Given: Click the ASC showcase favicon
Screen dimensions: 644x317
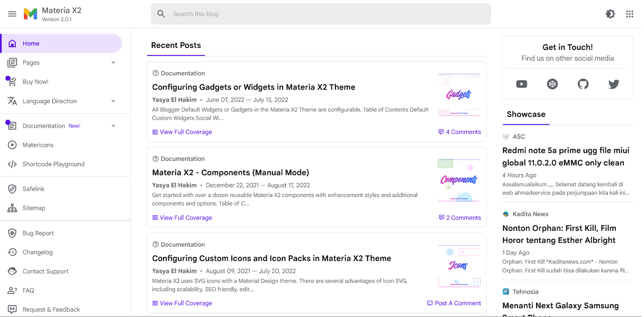Looking at the screenshot, I should (506, 136).
